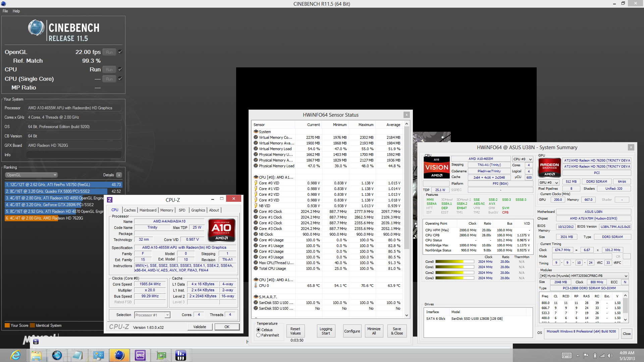Click the timing table scroll-down arrow
The width and height of the screenshot is (644, 362).
tap(625, 320)
